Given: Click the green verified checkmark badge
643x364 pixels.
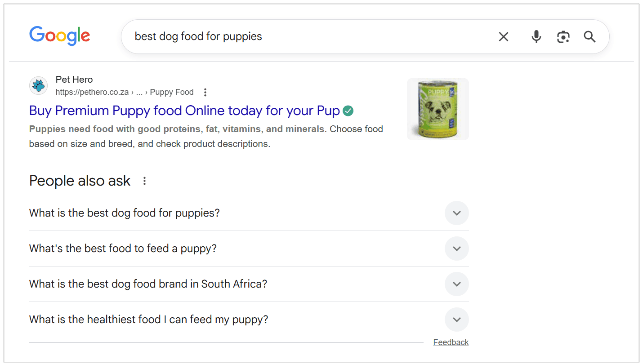Looking at the screenshot, I should pos(348,111).
